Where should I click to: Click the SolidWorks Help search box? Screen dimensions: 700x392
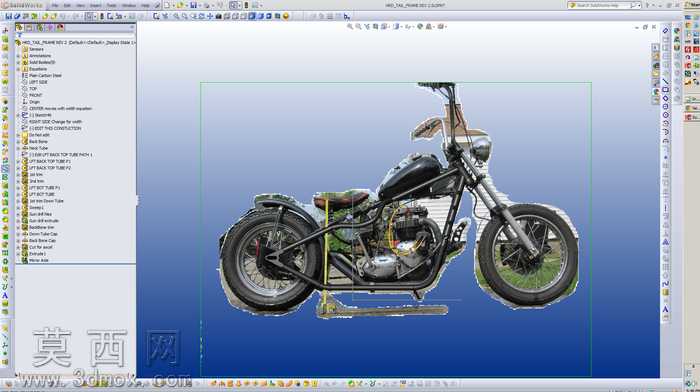click(x=604, y=5)
